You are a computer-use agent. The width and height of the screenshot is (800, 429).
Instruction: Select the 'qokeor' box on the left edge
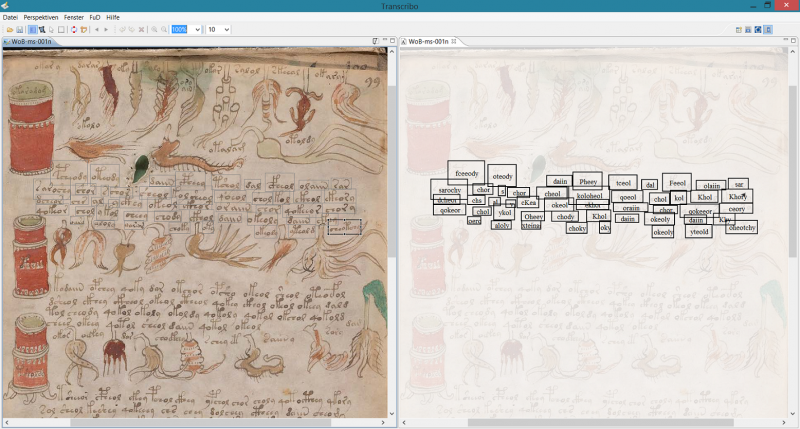(x=449, y=210)
